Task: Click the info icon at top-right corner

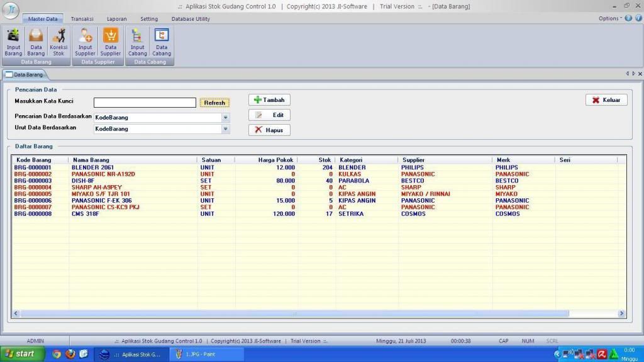Action: point(639,18)
